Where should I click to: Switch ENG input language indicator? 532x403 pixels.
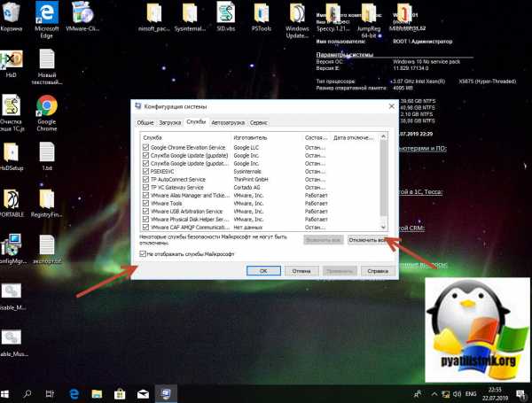pos(471,394)
